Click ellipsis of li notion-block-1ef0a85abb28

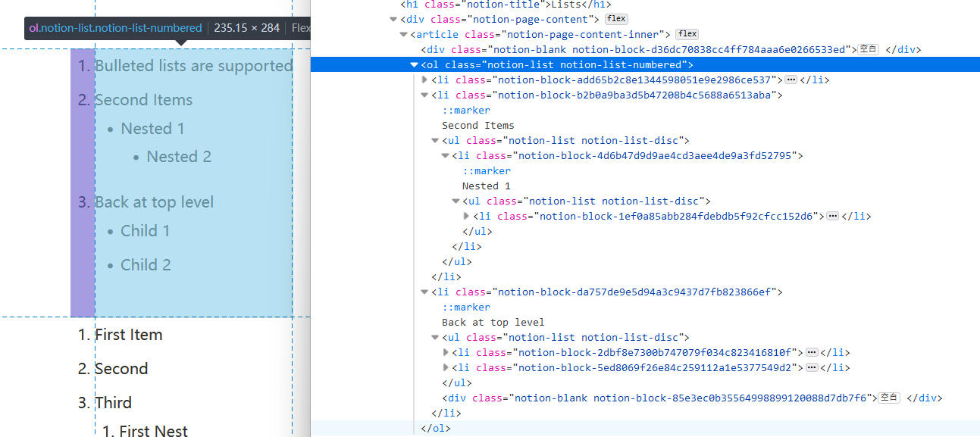point(832,216)
